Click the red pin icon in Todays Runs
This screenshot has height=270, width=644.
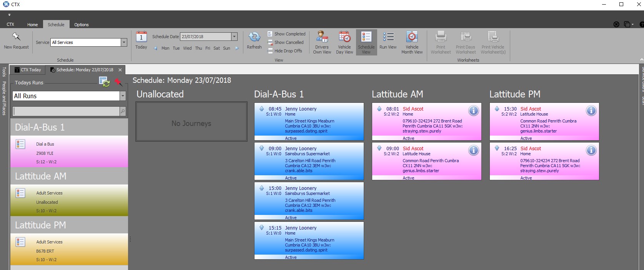click(118, 82)
